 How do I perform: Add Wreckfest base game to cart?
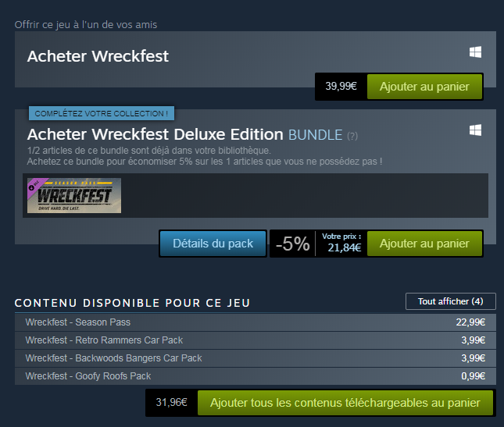[x=424, y=87]
